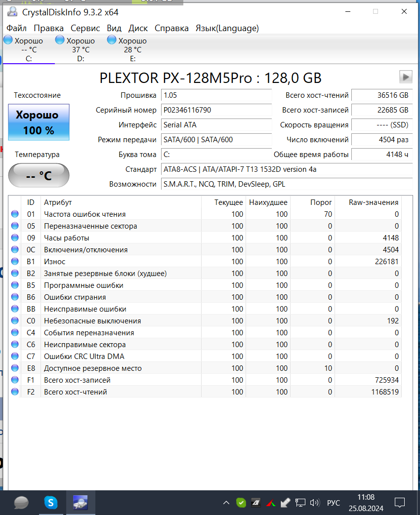Viewport: 420px width, 515px height.
Task: Click the status icon for attribute C4
Action: (15, 332)
